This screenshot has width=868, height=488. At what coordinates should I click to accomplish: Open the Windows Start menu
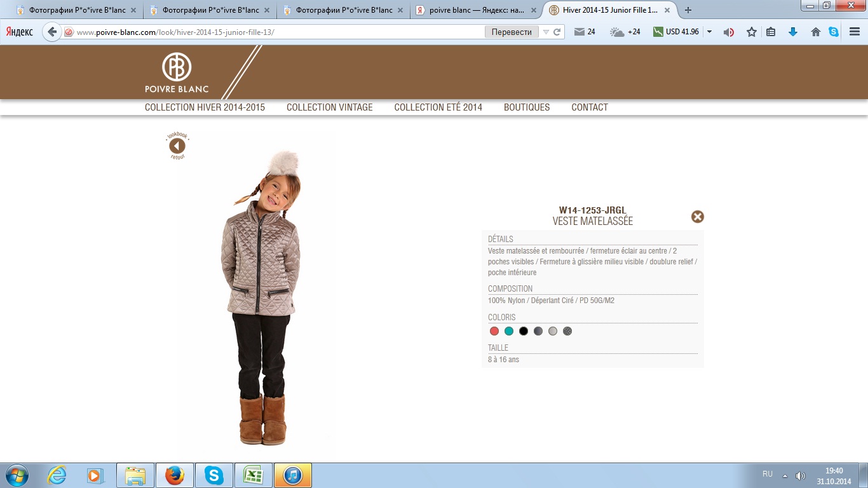pyautogui.click(x=16, y=475)
